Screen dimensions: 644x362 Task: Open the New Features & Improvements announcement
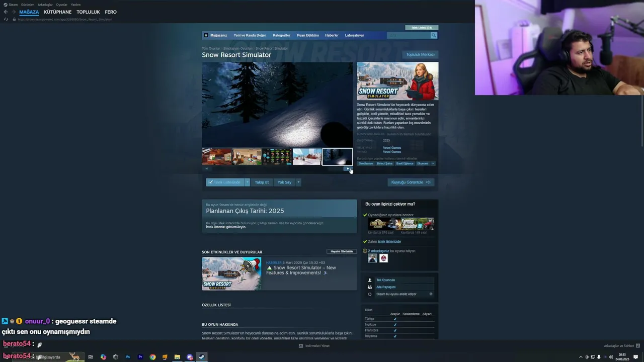[x=301, y=270]
